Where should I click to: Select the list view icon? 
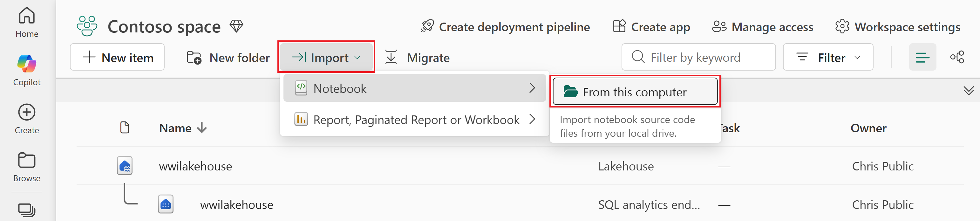coord(922,57)
